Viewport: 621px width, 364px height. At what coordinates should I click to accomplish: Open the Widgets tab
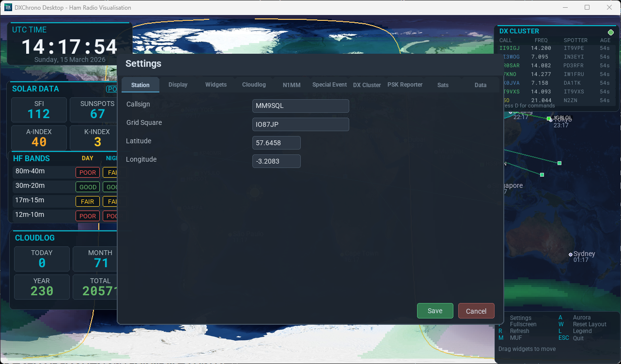(x=216, y=84)
